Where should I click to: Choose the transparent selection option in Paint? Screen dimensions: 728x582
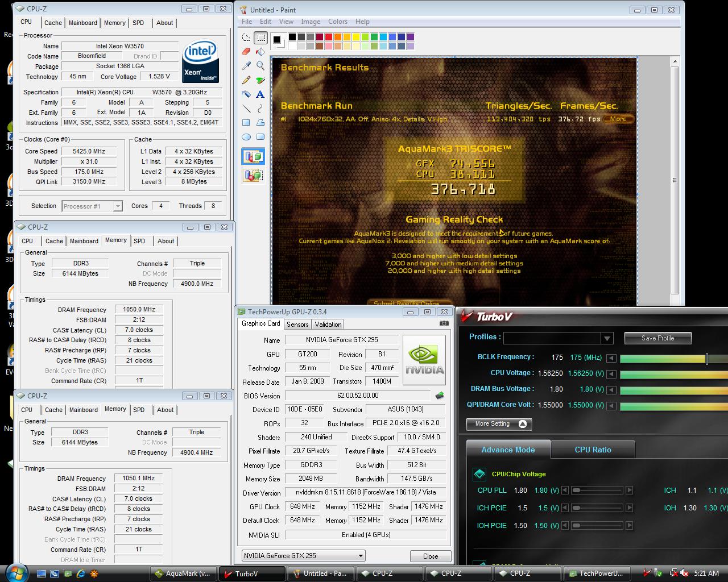tap(253, 175)
